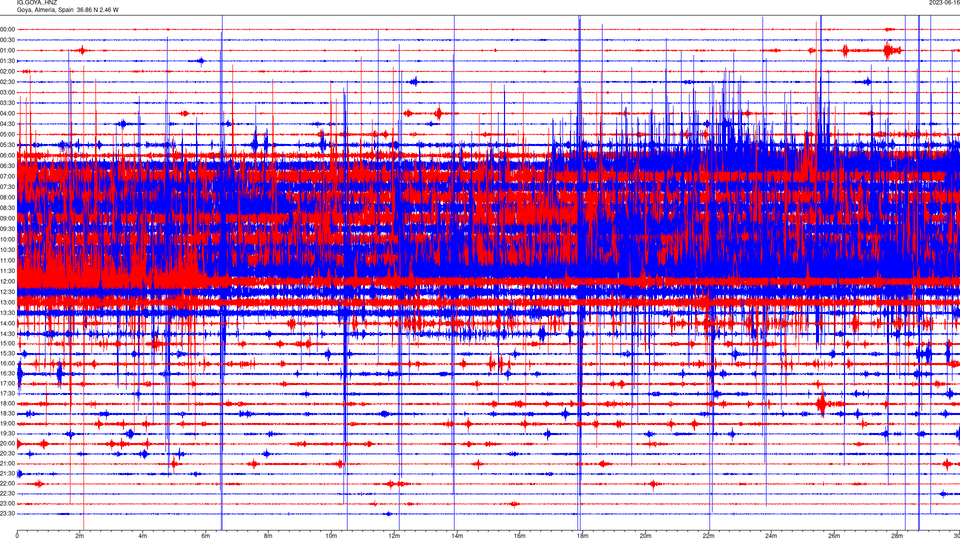The width and height of the screenshot is (960, 540).
Task: Pick the 11:30 time label
Action: (x=7, y=271)
